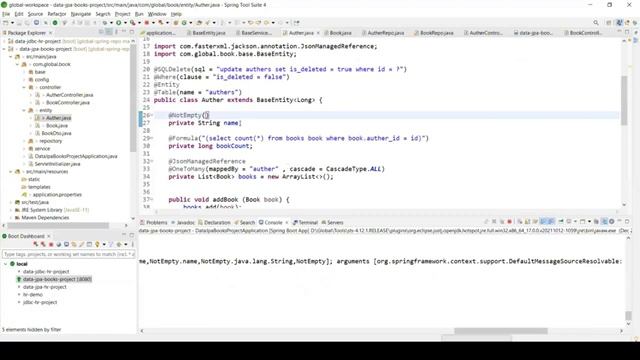Open the Window menu
This screenshot has width=640, height=360.
[157, 14]
